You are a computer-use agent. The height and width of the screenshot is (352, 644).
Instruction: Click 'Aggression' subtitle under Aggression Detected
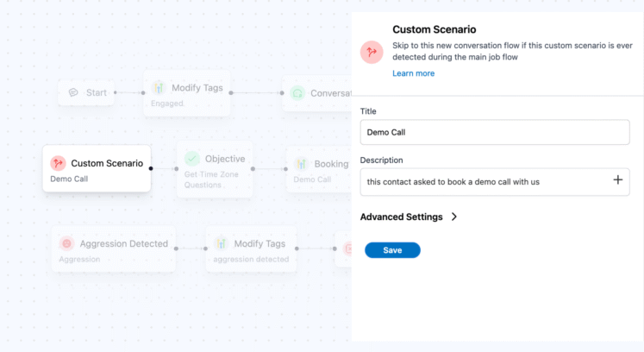[79, 259]
